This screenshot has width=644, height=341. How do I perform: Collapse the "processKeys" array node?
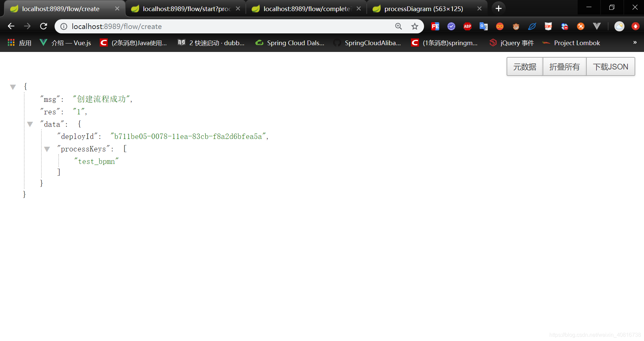(47, 149)
